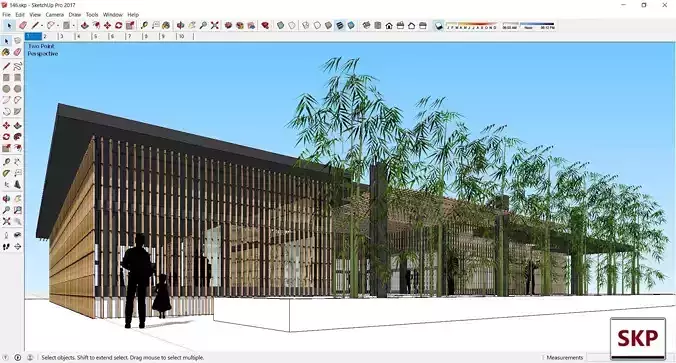676x363 pixels.
Task: Select Make Component in Large Tool Set
Action: pos(17,41)
